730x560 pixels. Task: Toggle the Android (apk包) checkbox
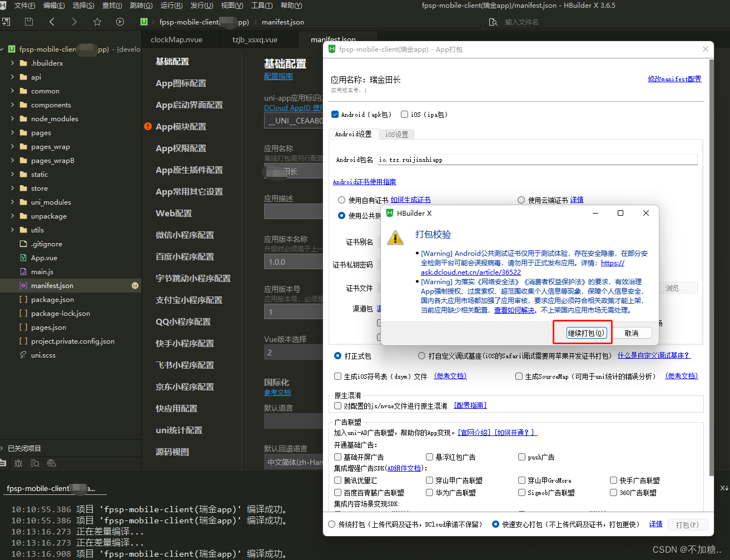tap(335, 115)
